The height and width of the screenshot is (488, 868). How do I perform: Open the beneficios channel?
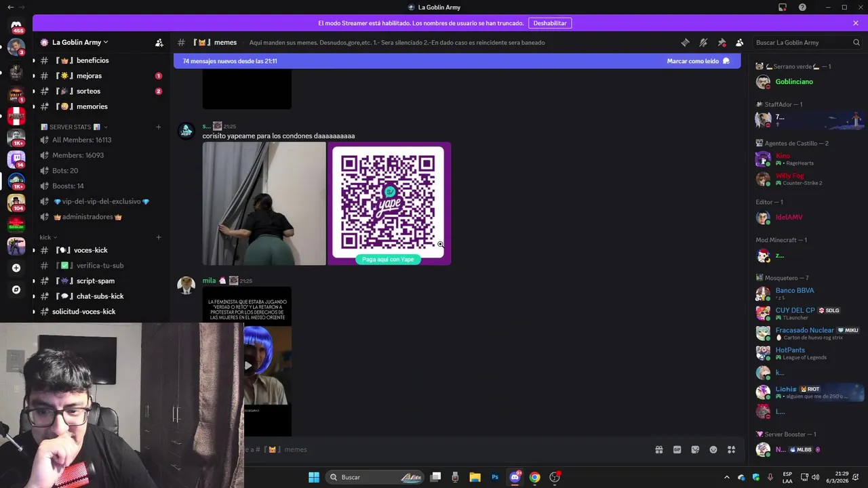[x=100, y=60]
